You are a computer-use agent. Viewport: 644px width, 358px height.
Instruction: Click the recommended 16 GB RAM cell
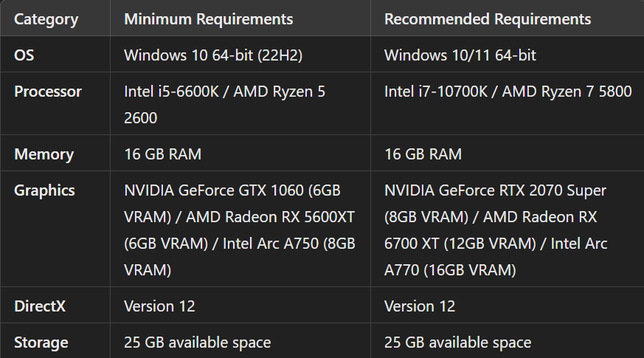(423, 154)
